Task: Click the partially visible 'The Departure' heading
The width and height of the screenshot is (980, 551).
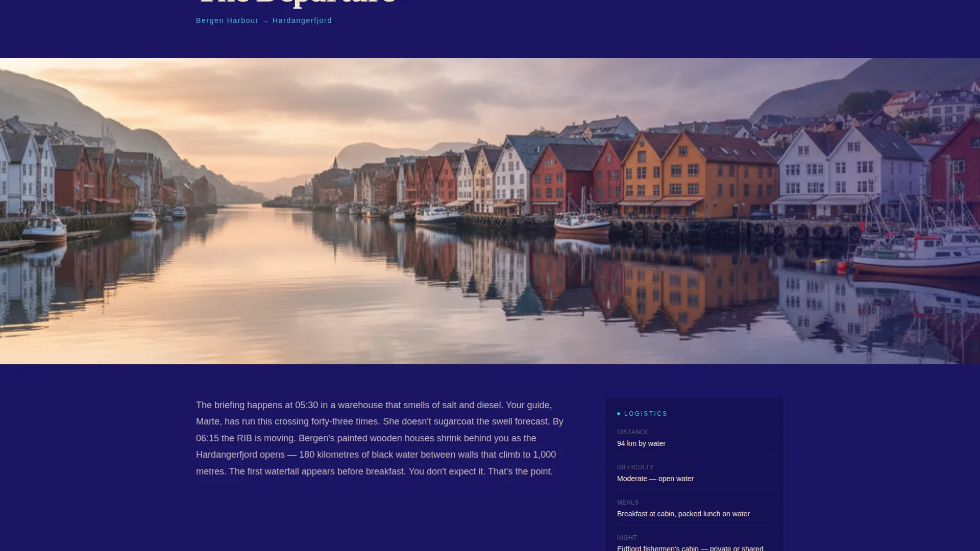Action: pyautogui.click(x=297, y=3)
